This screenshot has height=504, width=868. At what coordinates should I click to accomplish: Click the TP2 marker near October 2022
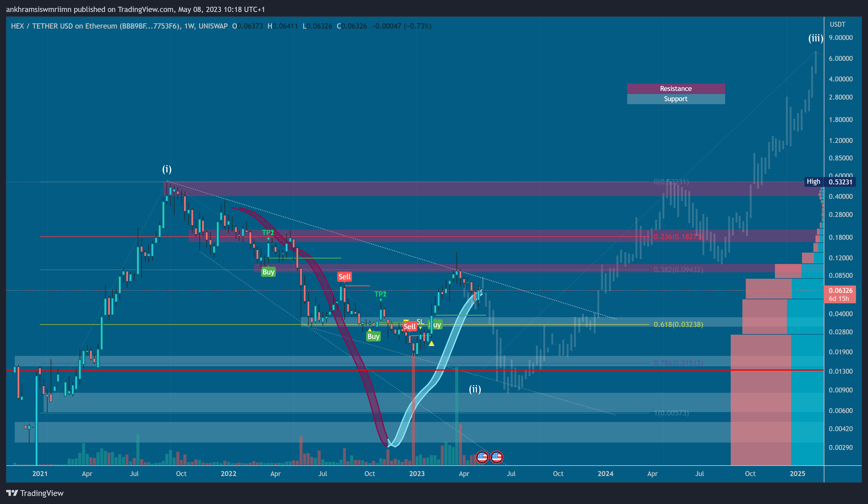pyautogui.click(x=380, y=294)
